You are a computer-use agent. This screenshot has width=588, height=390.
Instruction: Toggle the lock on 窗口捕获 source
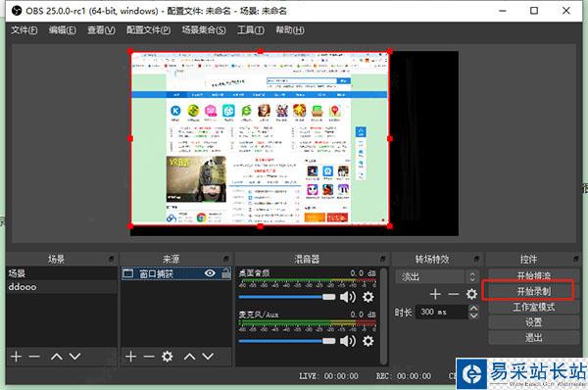point(225,273)
